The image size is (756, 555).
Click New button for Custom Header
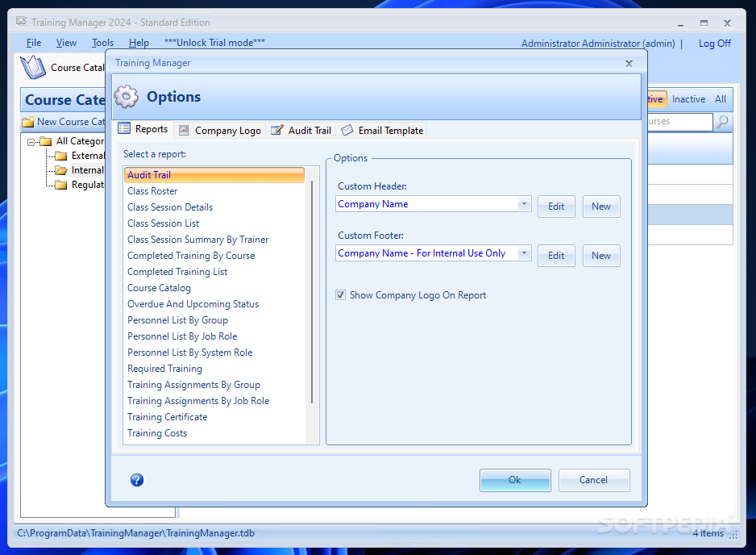(601, 207)
